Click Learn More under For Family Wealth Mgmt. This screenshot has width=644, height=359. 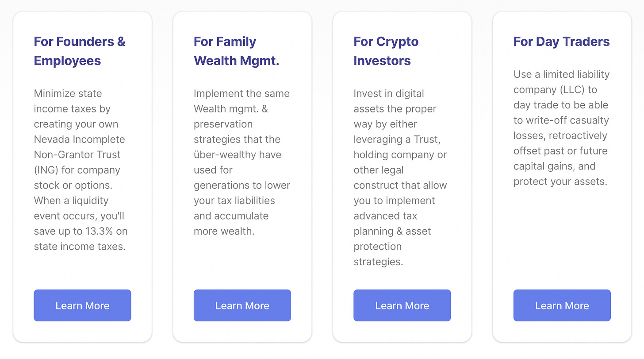point(242,305)
